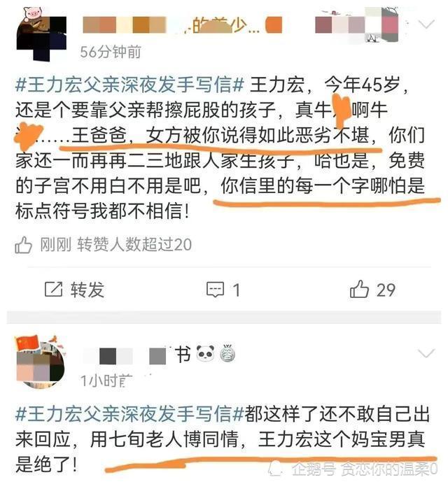Click the panda badge next to second username
The image size is (448, 484).
[x=206, y=353]
